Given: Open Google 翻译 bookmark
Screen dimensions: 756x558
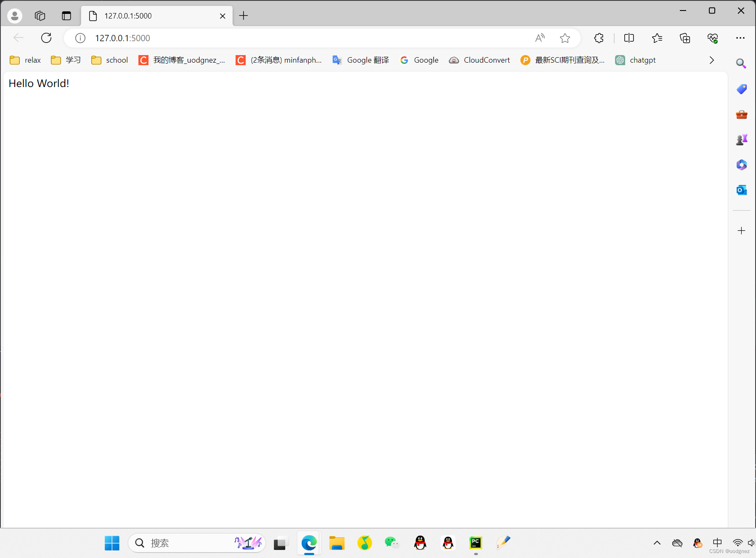Looking at the screenshot, I should [361, 60].
